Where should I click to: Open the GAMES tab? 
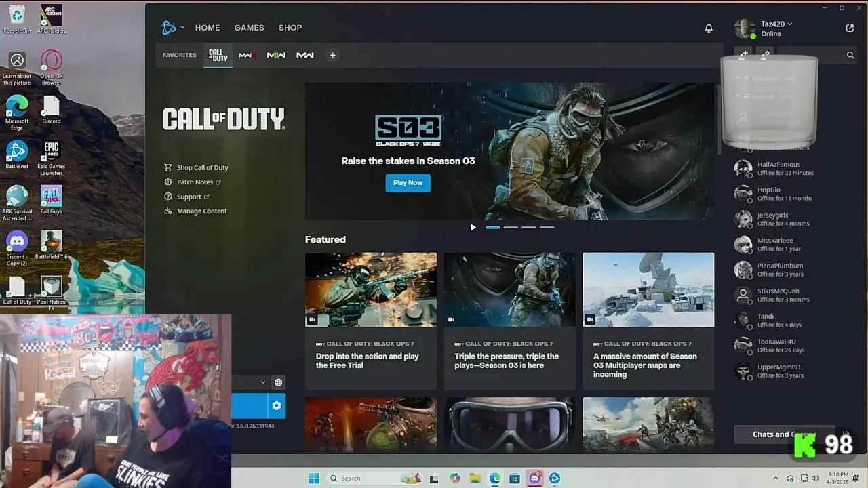(x=249, y=28)
